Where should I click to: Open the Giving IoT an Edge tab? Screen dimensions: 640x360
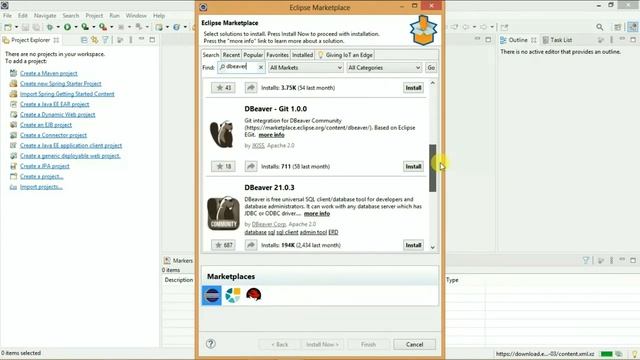(x=345, y=55)
